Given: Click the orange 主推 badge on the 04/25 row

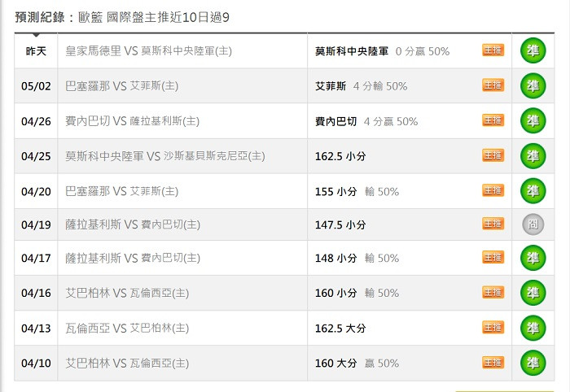Looking at the screenshot, I should 493,155.
